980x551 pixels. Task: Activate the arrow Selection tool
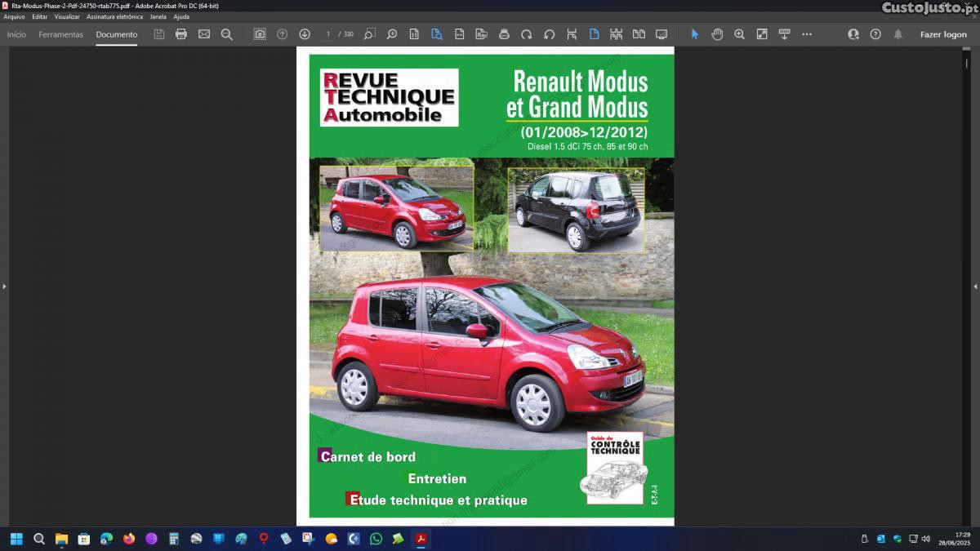tap(695, 34)
